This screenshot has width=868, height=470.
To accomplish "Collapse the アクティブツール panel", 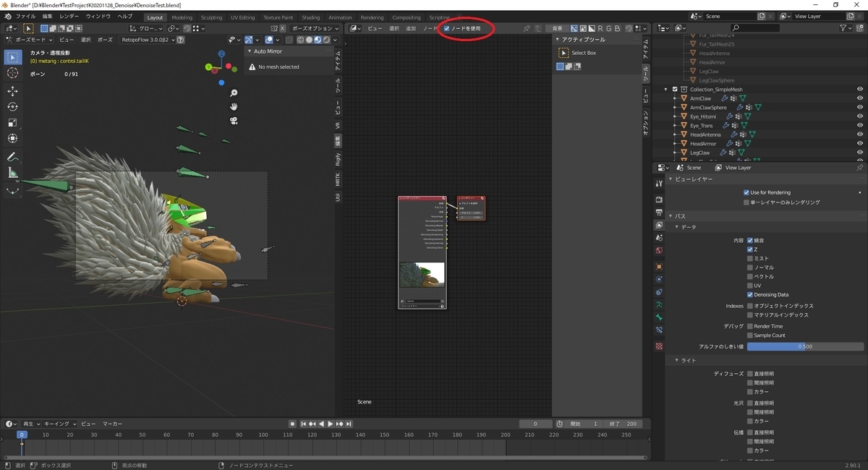I will pos(558,40).
